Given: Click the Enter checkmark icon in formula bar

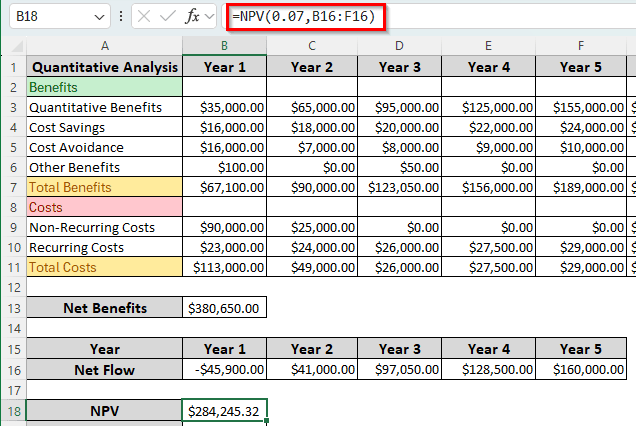Looking at the screenshot, I should click(x=168, y=16).
